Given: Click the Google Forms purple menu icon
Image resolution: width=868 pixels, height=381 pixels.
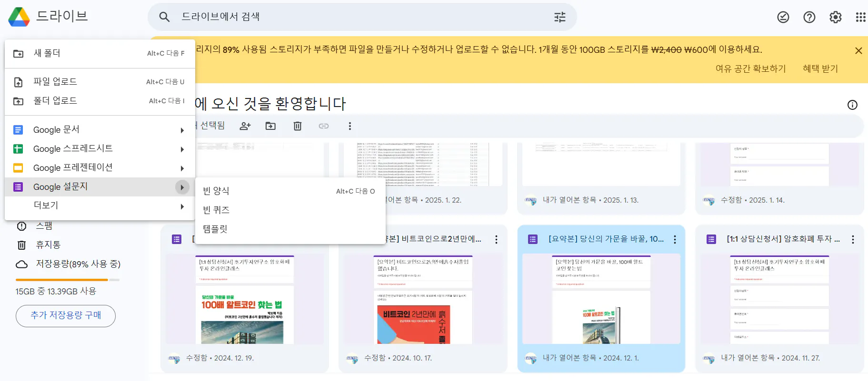Looking at the screenshot, I should point(18,187).
